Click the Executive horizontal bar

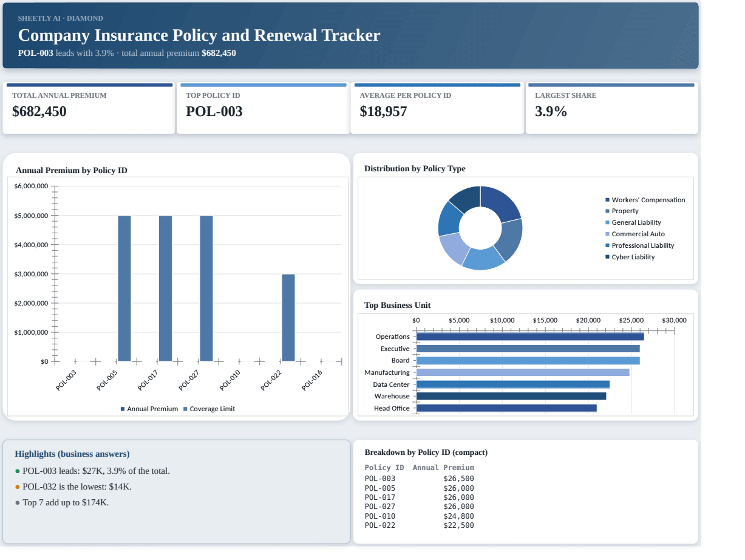[x=528, y=349]
